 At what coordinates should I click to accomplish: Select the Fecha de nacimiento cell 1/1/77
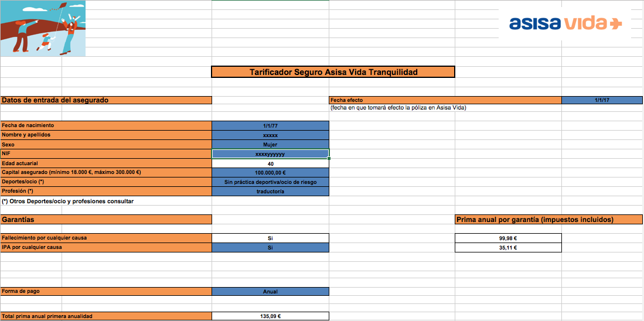[x=270, y=125]
